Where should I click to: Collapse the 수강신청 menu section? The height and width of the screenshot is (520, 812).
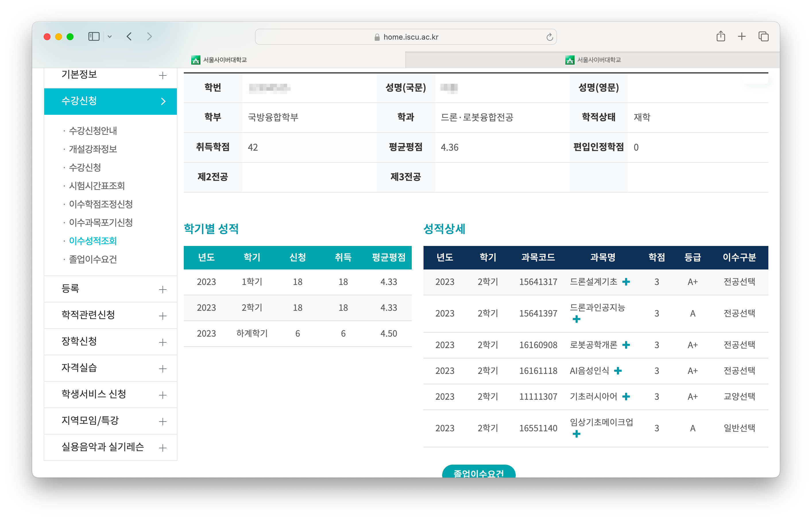pos(111,101)
